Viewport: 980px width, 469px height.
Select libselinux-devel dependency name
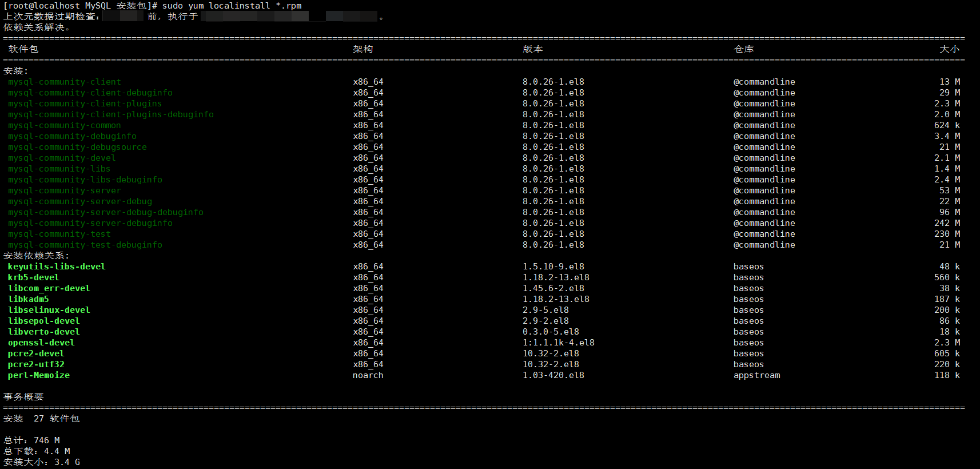pyautogui.click(x=49, y=310)
